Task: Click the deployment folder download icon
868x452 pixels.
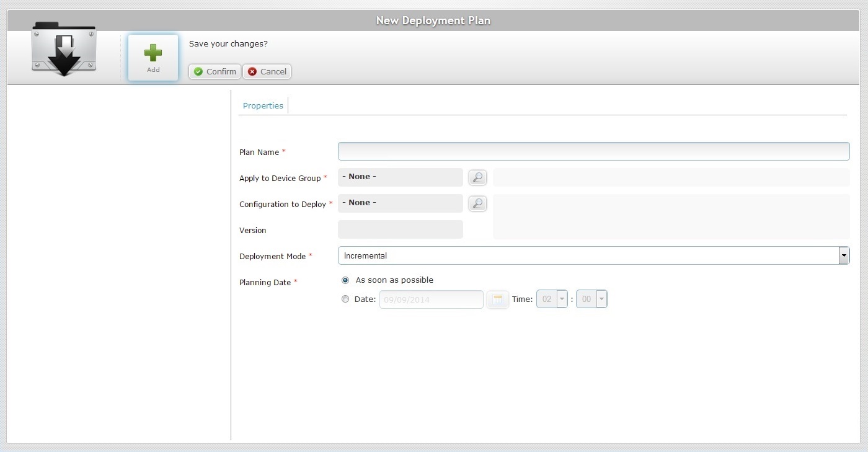Action: tap(64, 50)
